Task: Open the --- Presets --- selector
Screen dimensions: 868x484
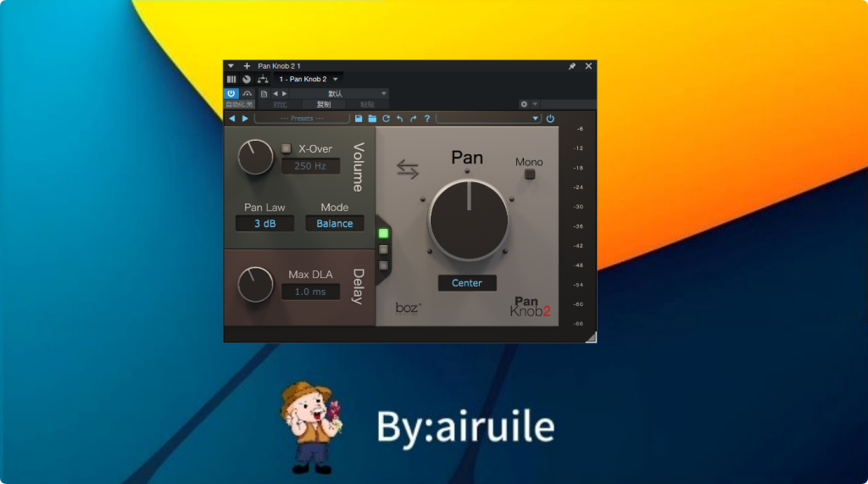Action: coord(302,119)
